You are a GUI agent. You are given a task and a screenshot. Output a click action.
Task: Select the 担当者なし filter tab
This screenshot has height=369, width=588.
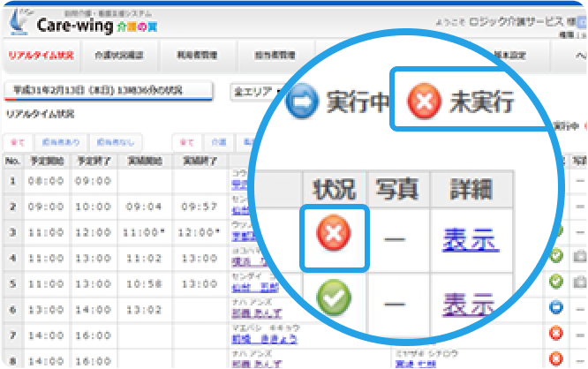(x=115, y=142)
